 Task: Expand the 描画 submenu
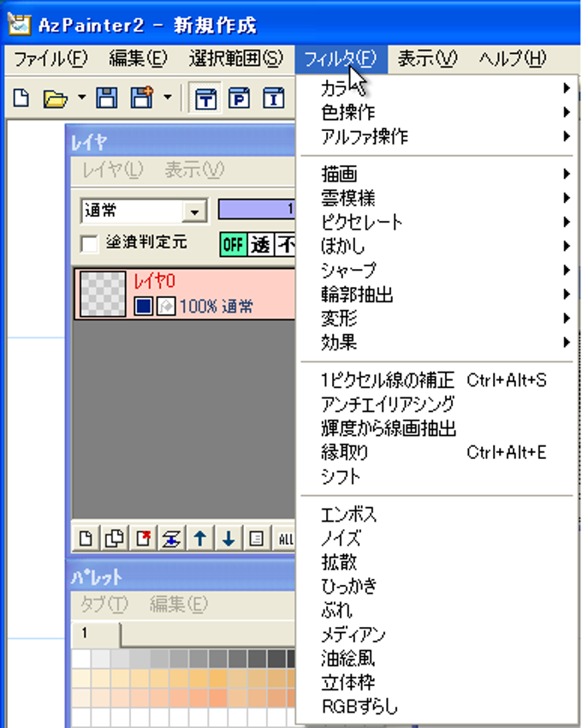[436, 174]
